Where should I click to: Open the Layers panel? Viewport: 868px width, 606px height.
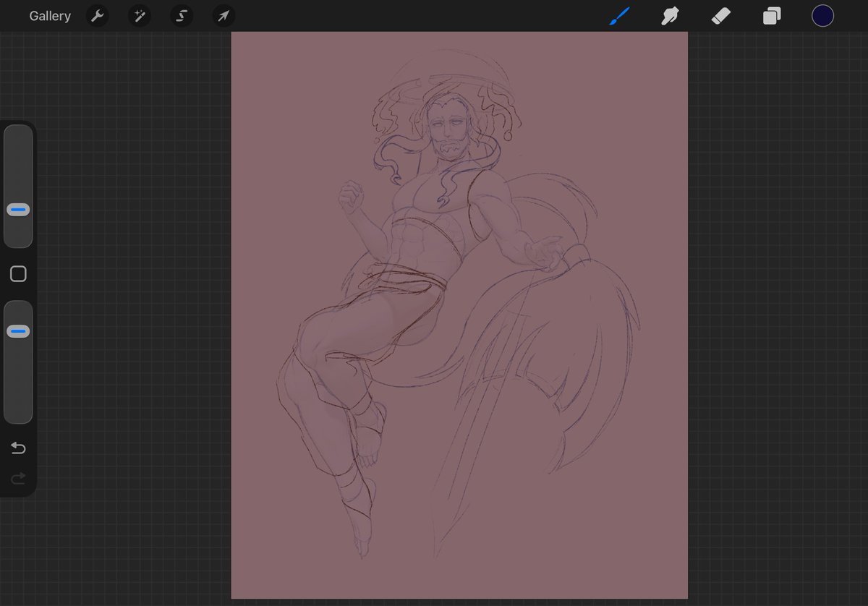tap(771, 15)
